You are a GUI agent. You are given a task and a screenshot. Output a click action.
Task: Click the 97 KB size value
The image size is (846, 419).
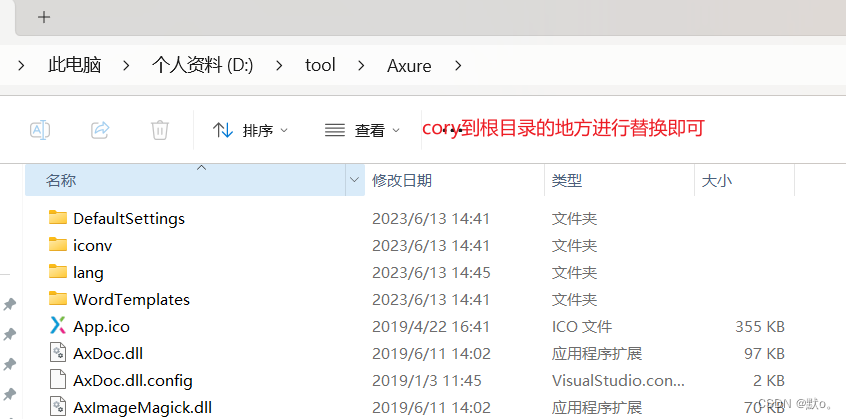(764, 353)
